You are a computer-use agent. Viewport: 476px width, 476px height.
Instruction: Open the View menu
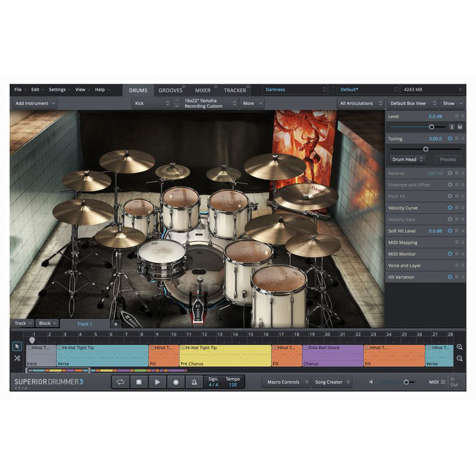82,89
